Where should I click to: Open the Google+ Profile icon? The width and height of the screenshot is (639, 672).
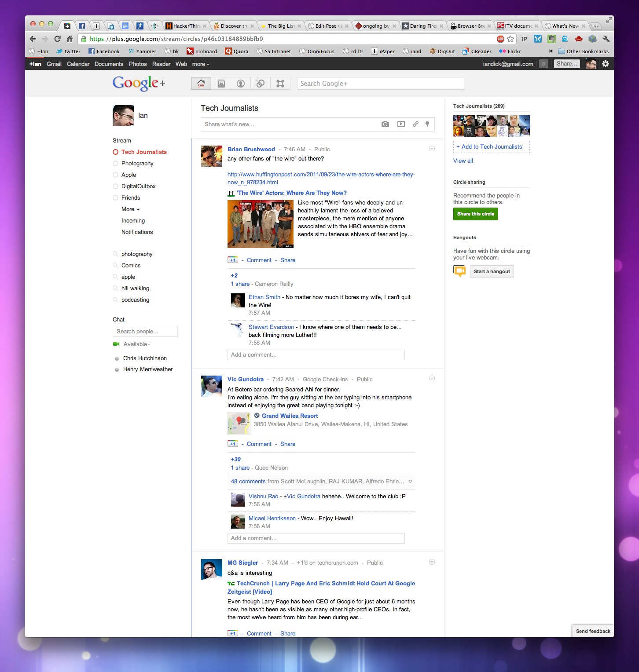coord(241,84)
